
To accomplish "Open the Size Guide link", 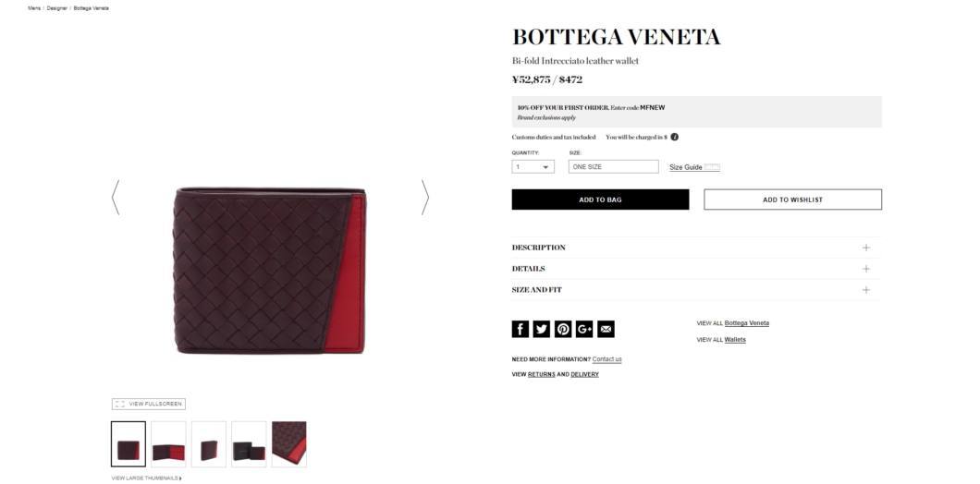I will [x=686, y=167].
